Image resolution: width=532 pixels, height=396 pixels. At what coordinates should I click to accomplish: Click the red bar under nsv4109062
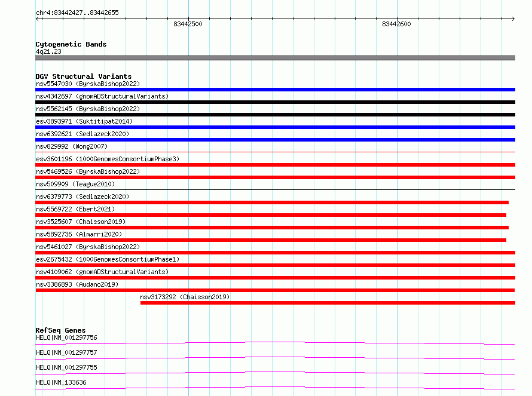(275, 278)
